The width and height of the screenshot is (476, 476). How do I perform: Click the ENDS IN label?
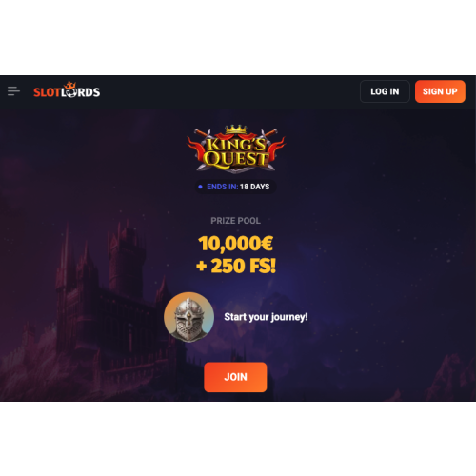[223, 187]
